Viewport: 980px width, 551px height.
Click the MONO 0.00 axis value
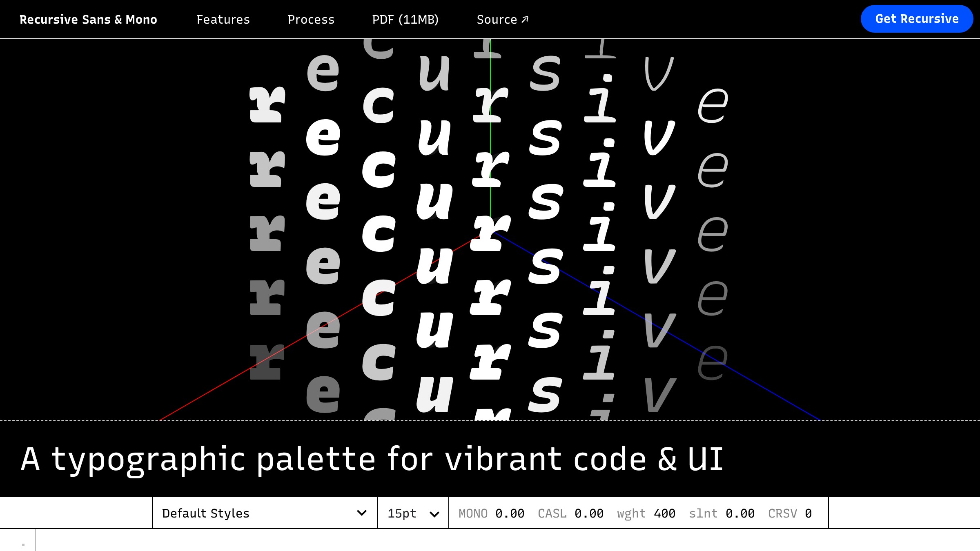pyautogui.click(x=491, y=513)
